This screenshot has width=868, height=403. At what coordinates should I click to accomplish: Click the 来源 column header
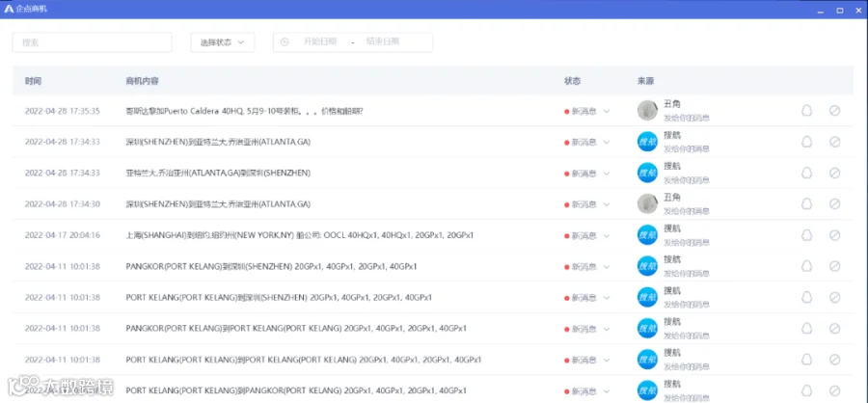click(645, 81)
